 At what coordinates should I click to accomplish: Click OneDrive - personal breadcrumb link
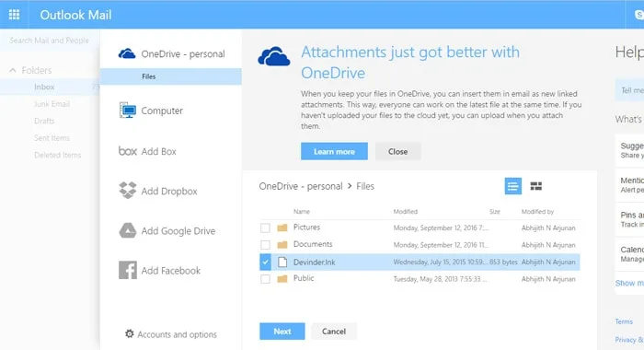pyautogui.click(x=301, y=186)
